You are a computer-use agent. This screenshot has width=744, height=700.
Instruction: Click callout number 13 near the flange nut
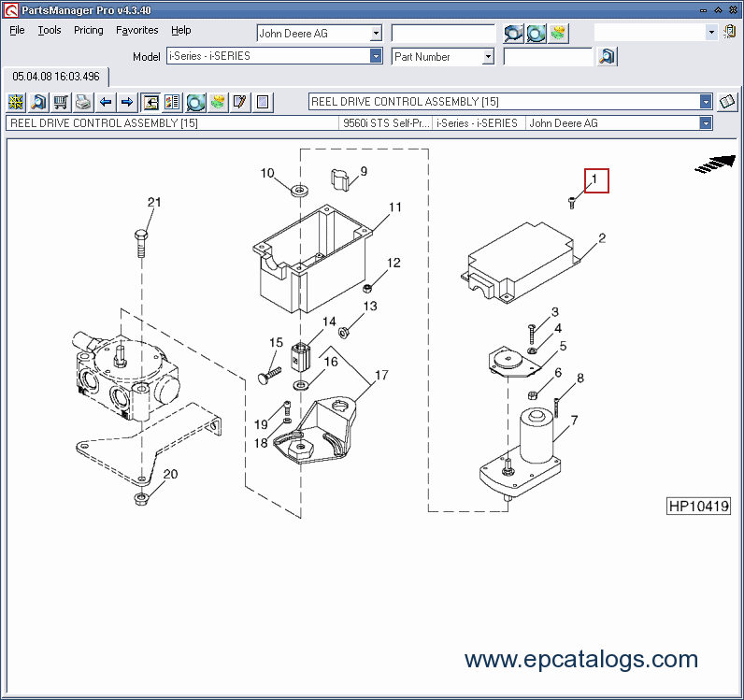tap(370, 307)
